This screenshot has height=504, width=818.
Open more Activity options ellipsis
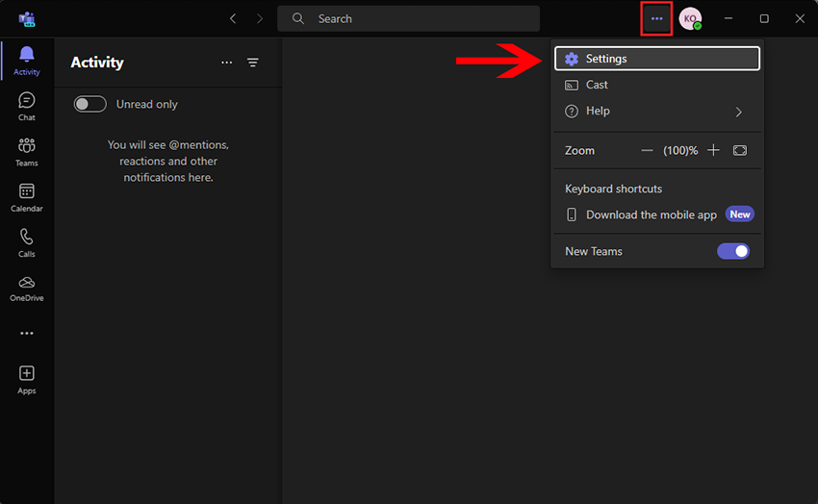[227, 63]
